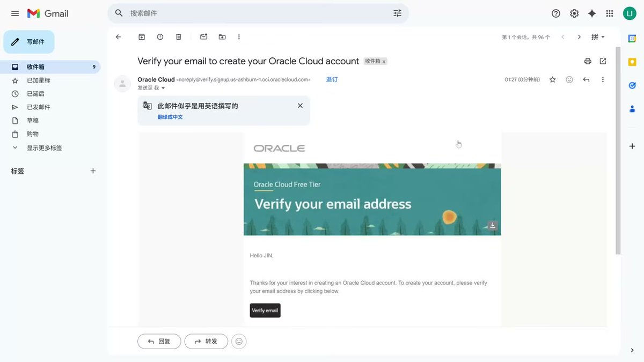
Task: Click the Verify email button
Action: coord(265,311)
